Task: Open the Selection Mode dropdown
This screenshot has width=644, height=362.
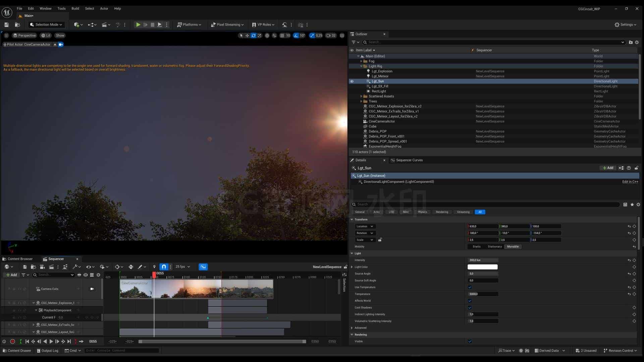Action: pyautogui.click(x=46, y=25)
